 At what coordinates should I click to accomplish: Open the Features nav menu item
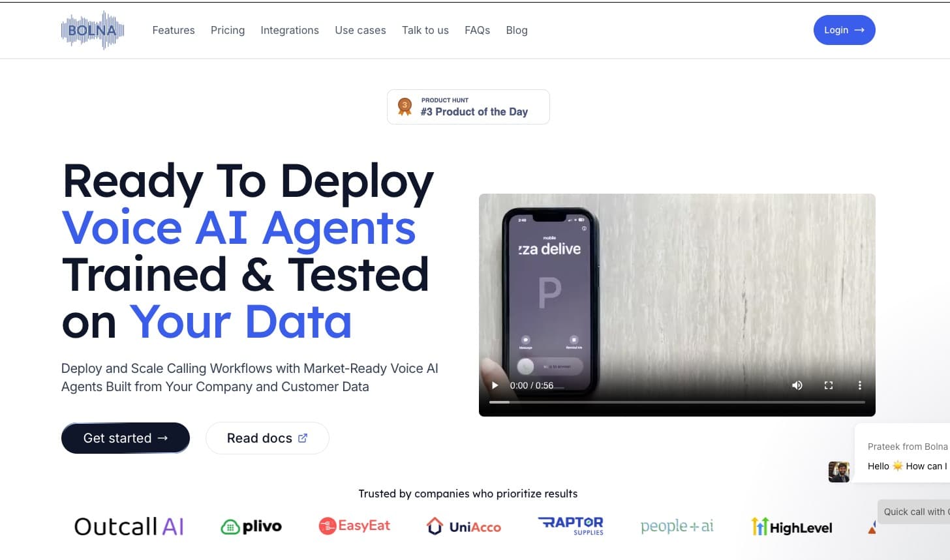[174, 30]
